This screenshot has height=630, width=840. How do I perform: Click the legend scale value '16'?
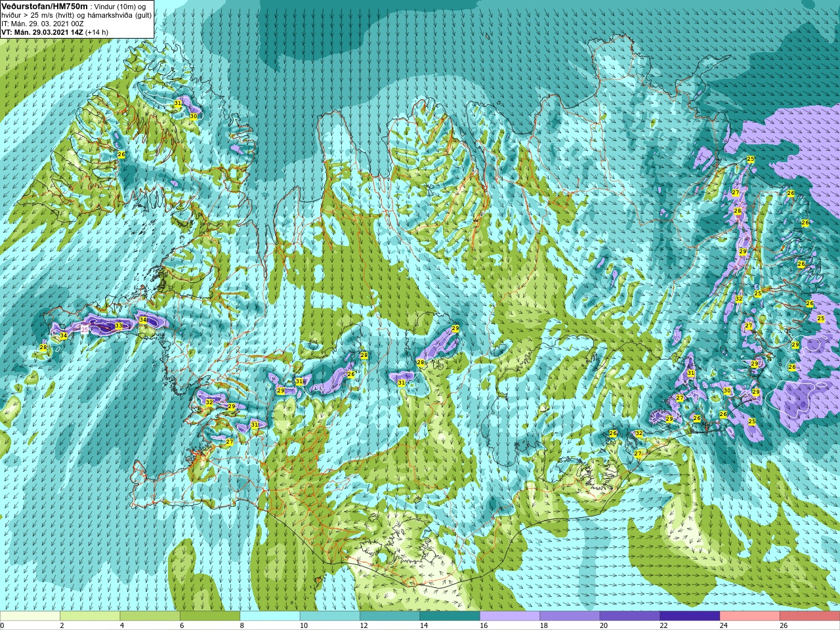(x=484, y=625)
